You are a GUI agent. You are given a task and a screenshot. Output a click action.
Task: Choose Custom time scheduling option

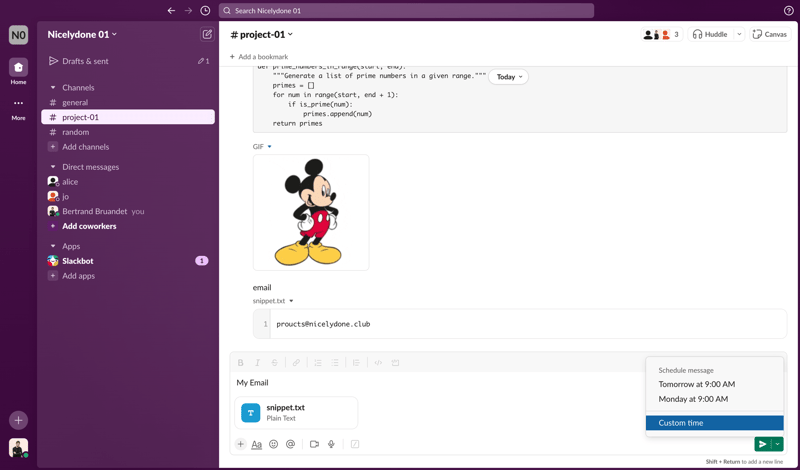click(714, 423)
